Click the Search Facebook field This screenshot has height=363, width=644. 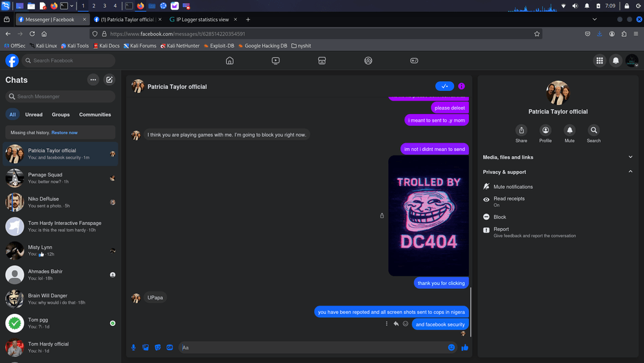69,61
